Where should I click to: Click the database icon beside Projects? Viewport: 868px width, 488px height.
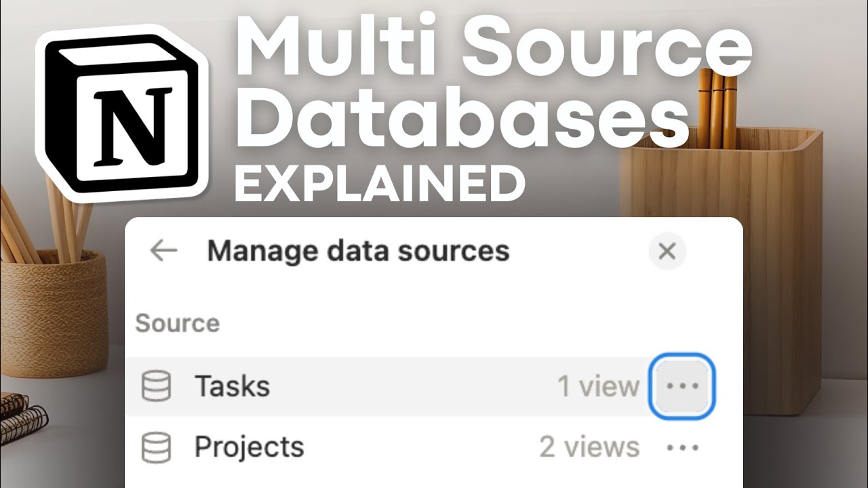[156, 447]
